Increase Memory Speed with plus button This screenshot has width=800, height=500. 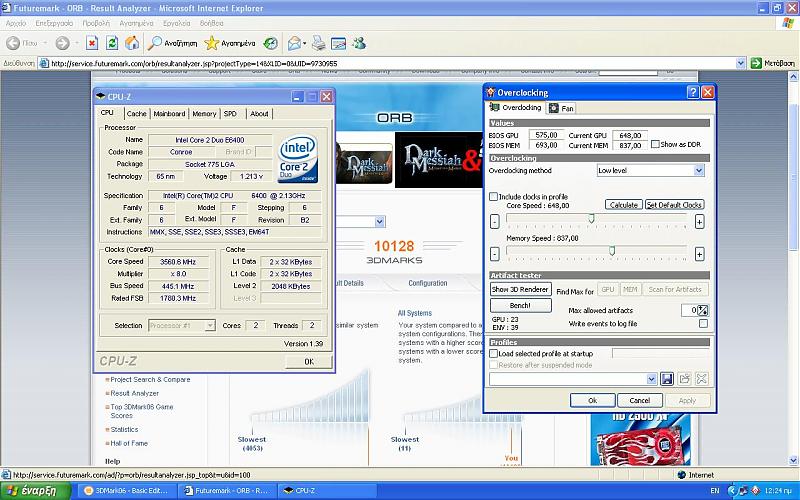[699, 254]
